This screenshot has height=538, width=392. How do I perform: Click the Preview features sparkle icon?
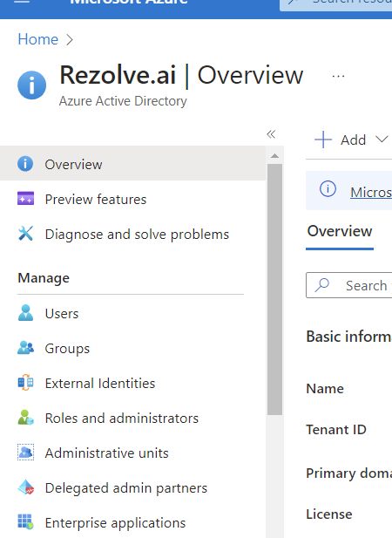(26, 198)
